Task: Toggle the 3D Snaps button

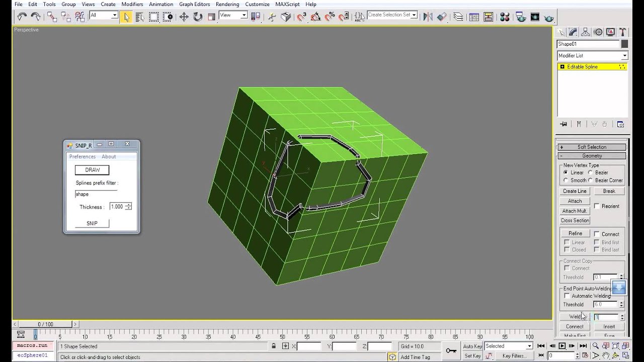Action: (301, 17)
